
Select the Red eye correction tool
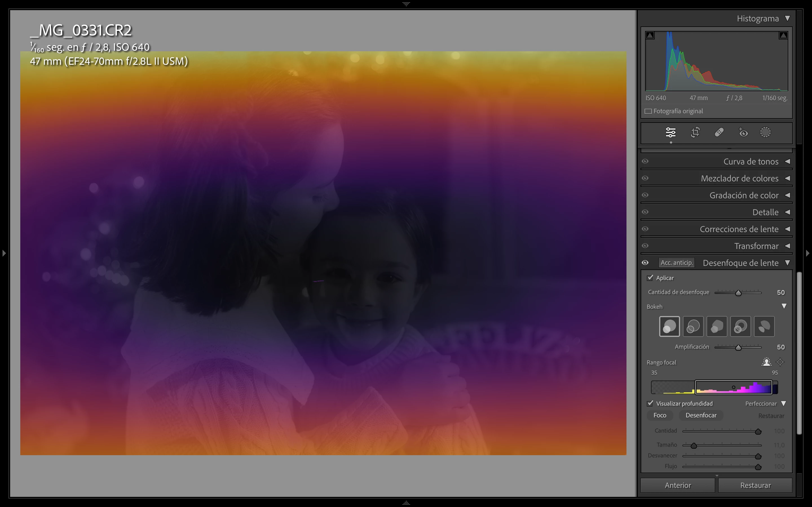click(x=743, y=132)
